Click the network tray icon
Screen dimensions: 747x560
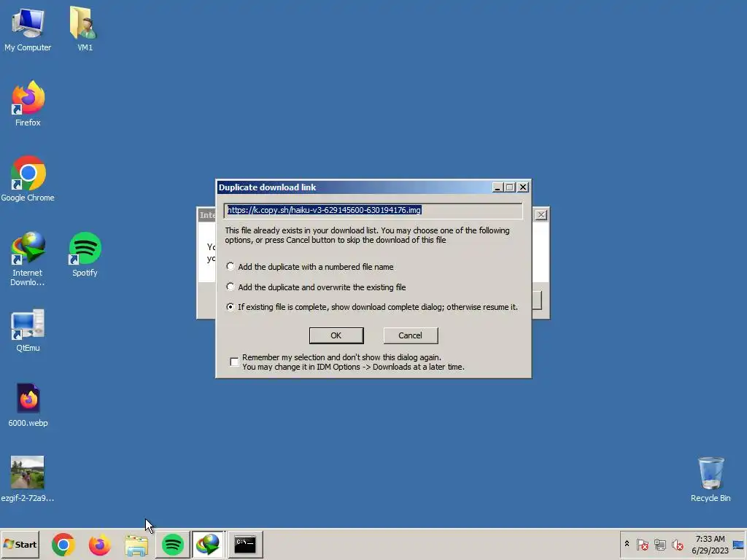[659, 544]
